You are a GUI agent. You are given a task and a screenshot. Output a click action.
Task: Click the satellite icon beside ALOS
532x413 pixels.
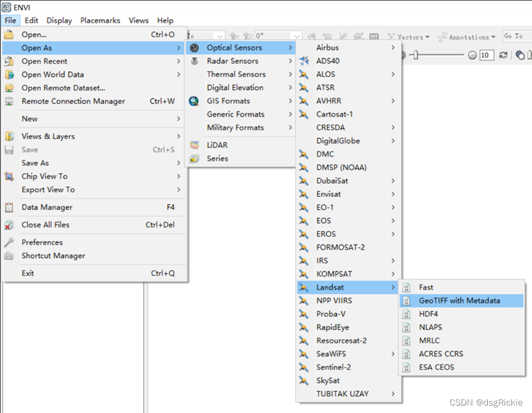coord(304,74)
